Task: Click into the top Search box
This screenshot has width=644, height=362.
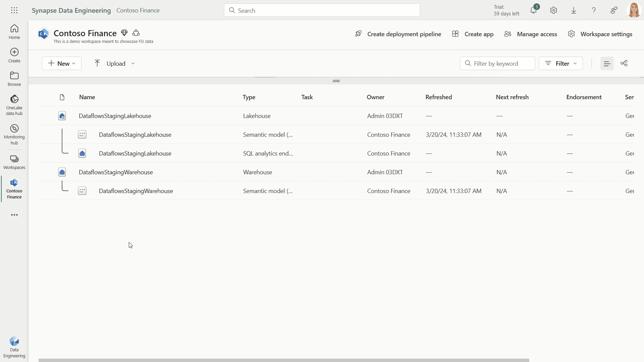Action: (322, 10)
